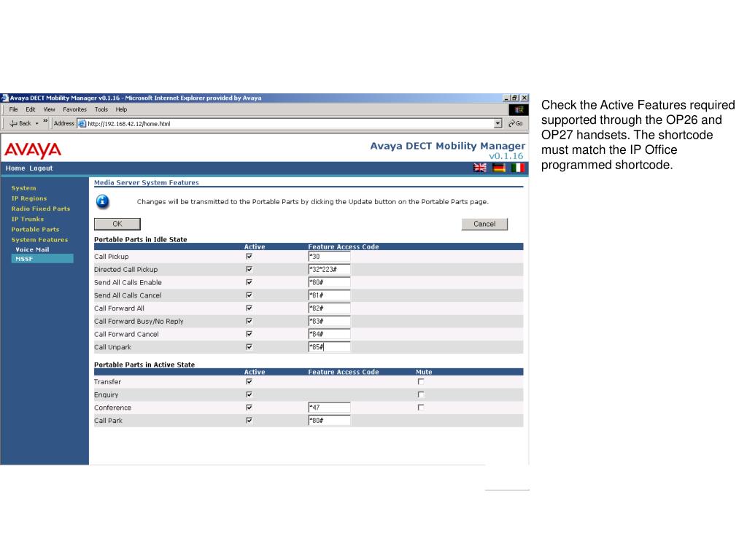This screenshot has width=747, height=560.
Task: Toggle Call Forward All Active checkbox
Action: click(x=249, y=308)
